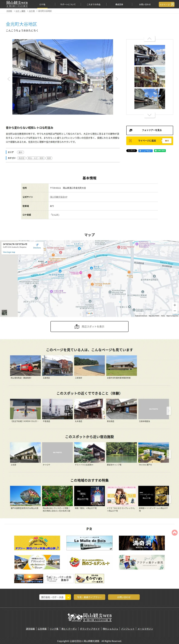Open 浅口市観光協会HP official site link
Screen dimensions: 179x644
pos(59,197)
